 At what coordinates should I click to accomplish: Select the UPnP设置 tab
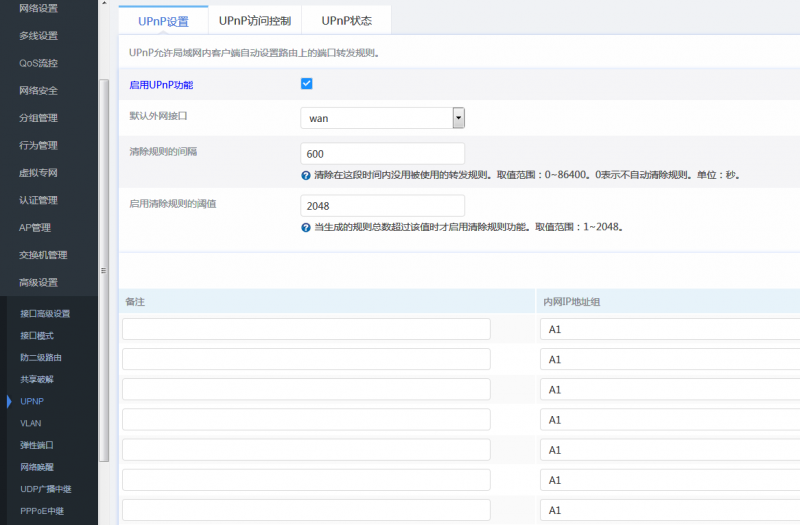pos(162,20)
